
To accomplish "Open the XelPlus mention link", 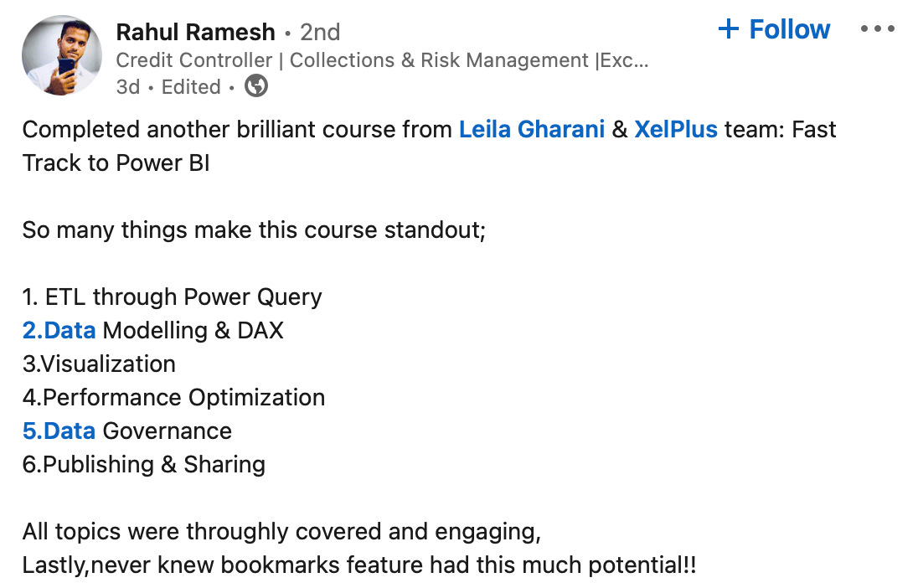I will (x=676, y=130).
